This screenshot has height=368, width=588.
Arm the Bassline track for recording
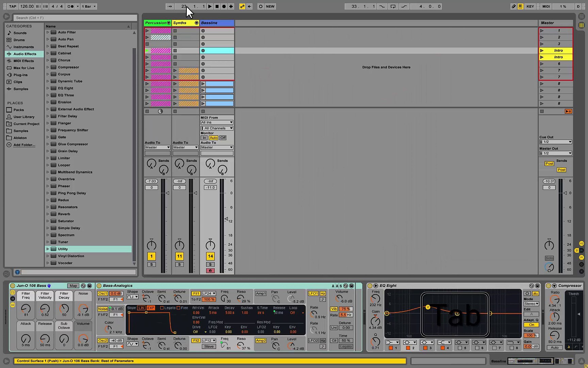[210, 271]
